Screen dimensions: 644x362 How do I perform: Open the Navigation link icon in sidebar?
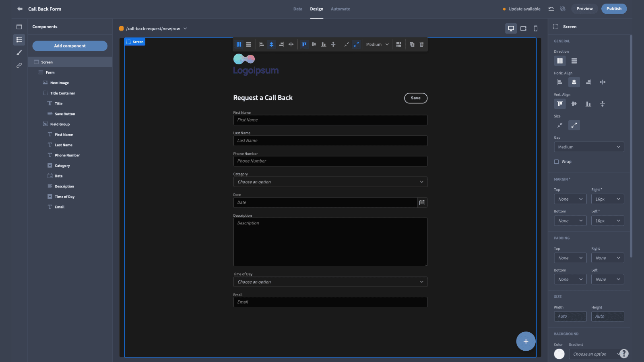click(x=19, y=65)
